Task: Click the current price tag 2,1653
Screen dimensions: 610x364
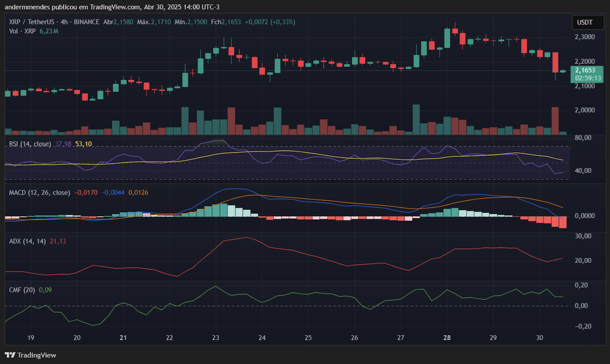Action: [586, 71]
